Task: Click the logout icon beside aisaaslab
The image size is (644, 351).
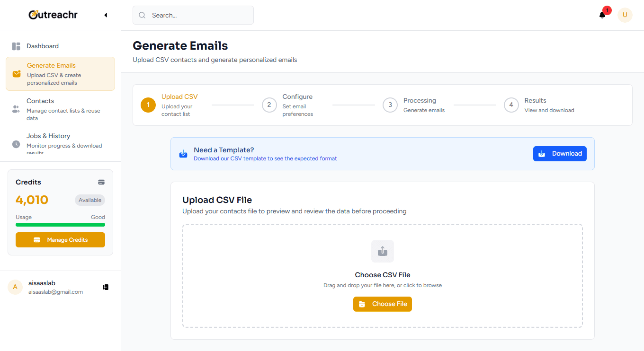Action: pos(106,287)
